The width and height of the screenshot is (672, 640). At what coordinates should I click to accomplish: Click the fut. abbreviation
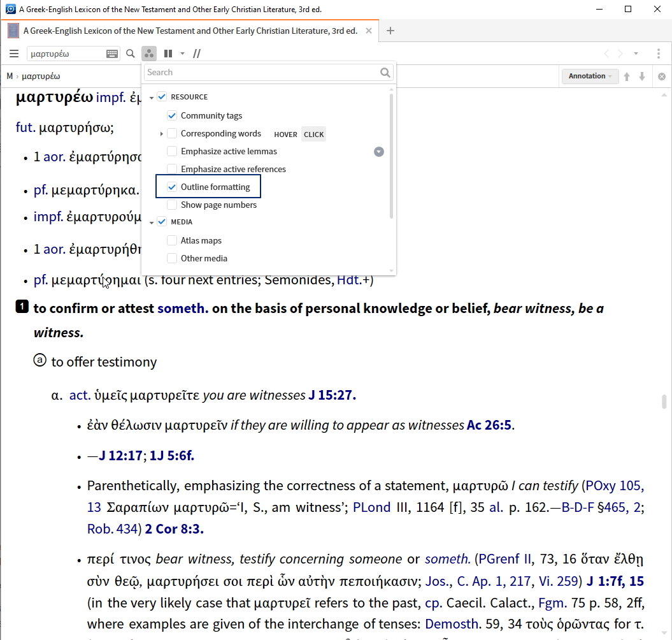(x=25, y=127)
